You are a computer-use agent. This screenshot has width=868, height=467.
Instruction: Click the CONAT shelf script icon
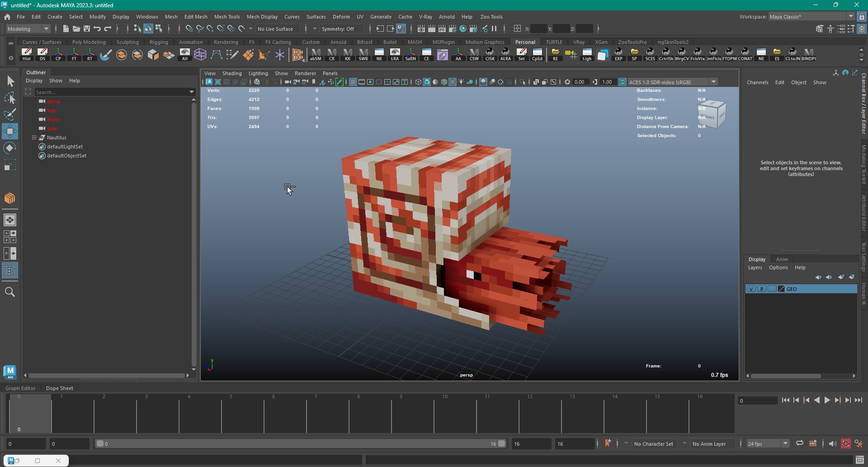tap(745, 54)
